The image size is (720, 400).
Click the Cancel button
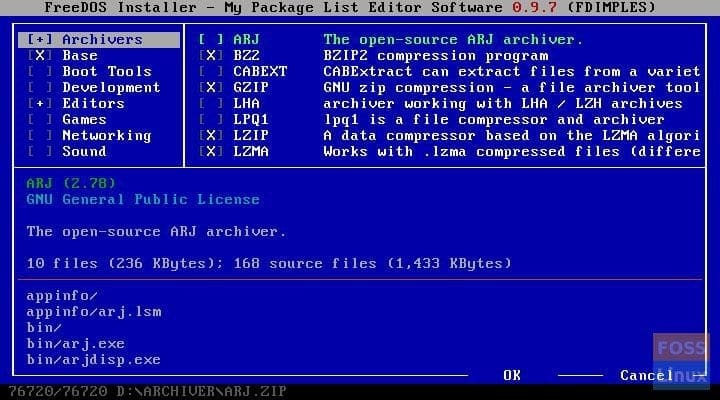(x=647, y=376)
